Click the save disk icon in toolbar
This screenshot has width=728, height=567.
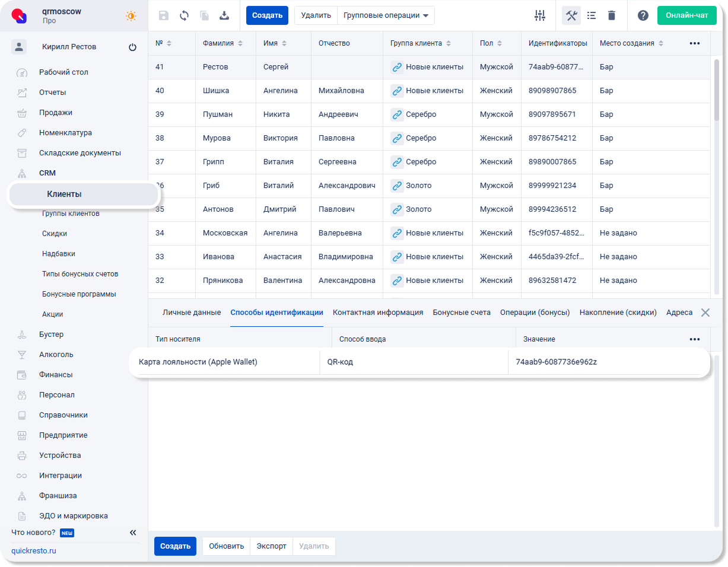coord(164,15)
